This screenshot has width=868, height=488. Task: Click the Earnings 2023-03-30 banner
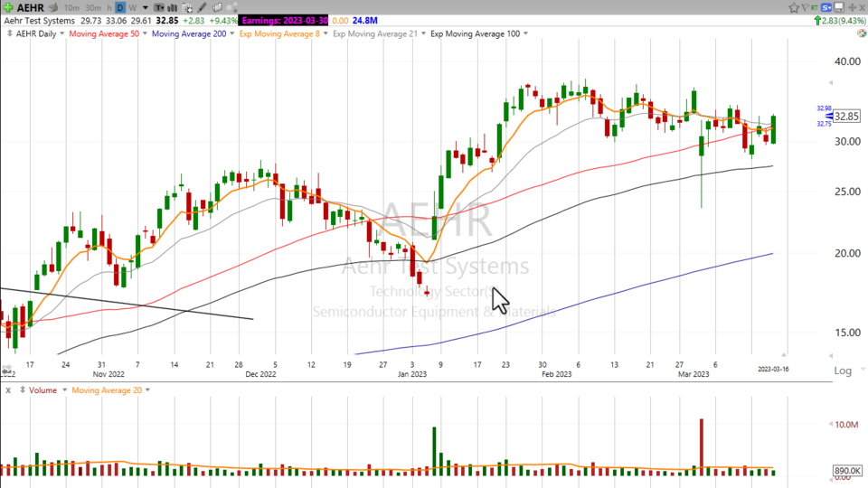(x=283, y=21)
